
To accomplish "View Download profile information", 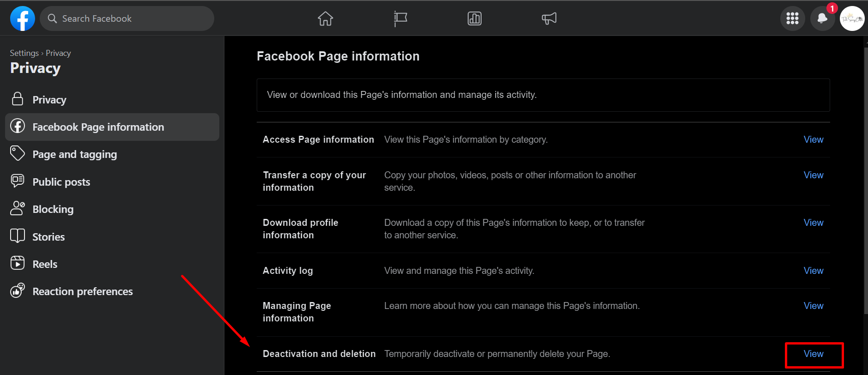I will 814,223.
